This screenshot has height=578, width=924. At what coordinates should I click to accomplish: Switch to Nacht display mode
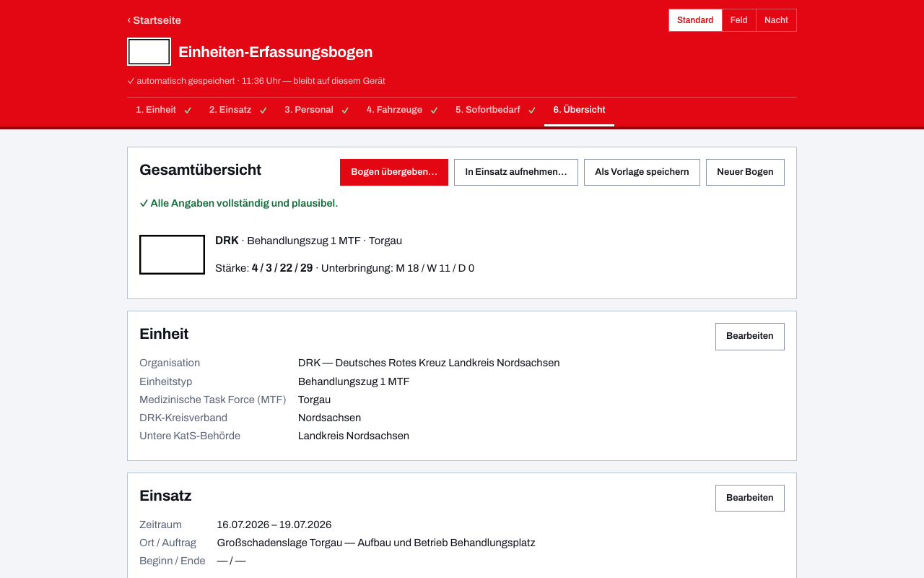[776, 20]
